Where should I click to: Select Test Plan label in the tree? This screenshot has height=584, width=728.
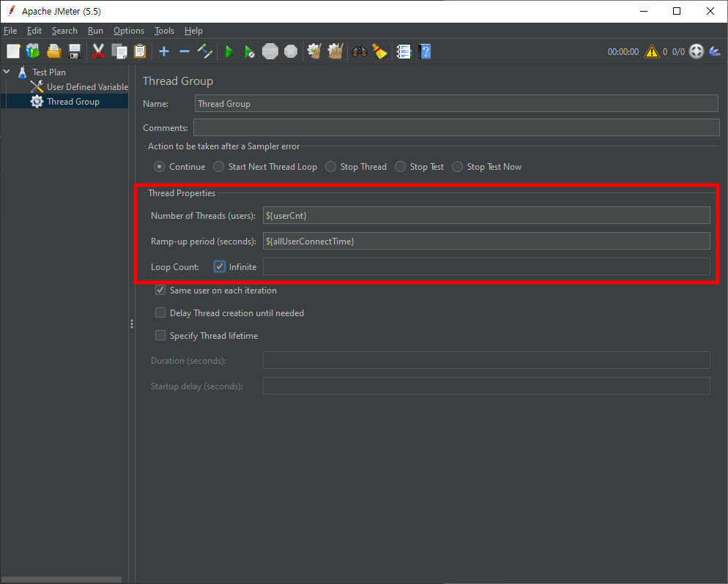pos(49,72)
